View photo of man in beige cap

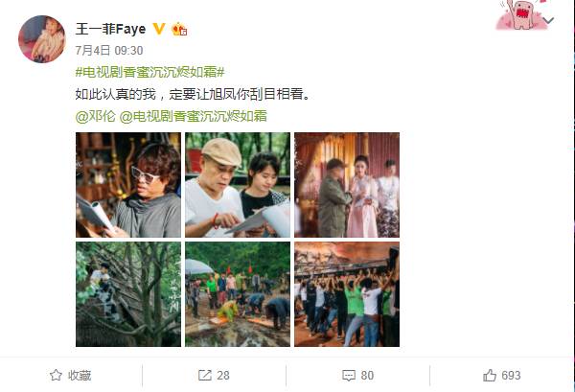click(238, 185)
